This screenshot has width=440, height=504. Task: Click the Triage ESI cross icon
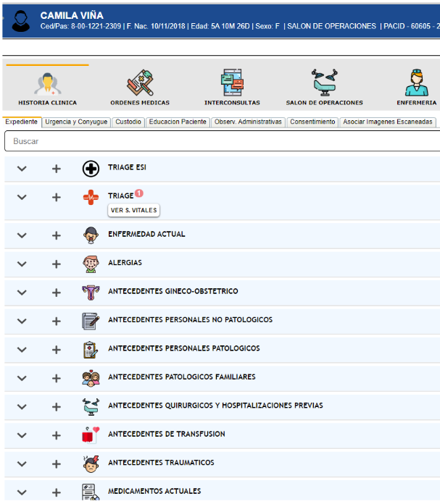91,168
